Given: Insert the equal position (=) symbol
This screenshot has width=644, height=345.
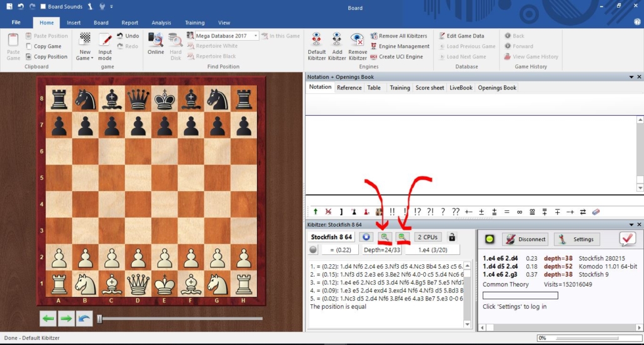Looking at the screenshot, I should coord(507,212).
